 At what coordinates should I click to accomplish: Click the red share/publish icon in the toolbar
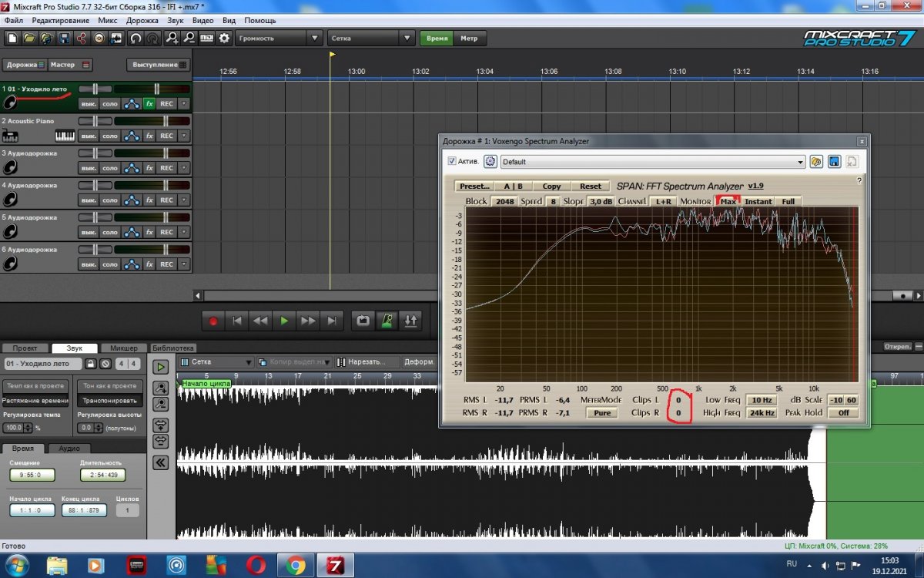pos(82,38)
